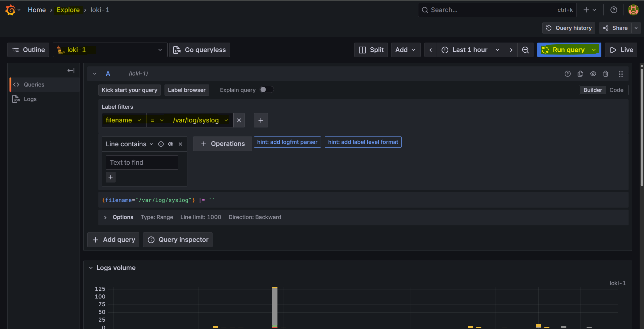Go to Home breadcrumb
Viewport: 644px width, 329px height.
tap(37, 10)
